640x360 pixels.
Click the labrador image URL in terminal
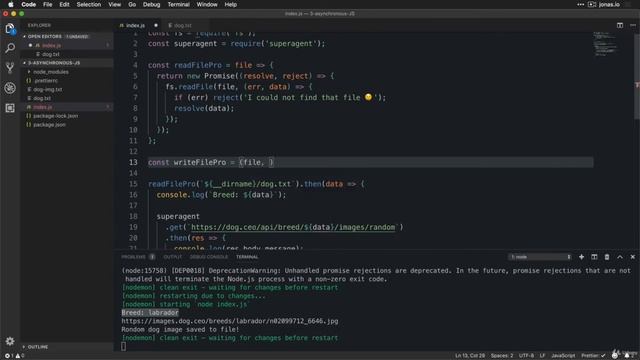pyautogui.click(x=230, y=321)
